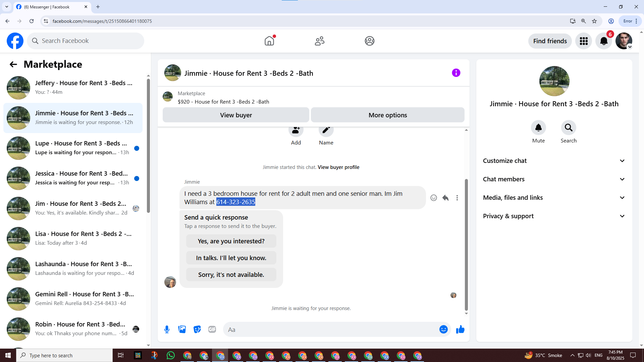Open the sticker picker icon
Viewport: 644px width, 362px height.
pyautogui.click(x=197, y=329)
